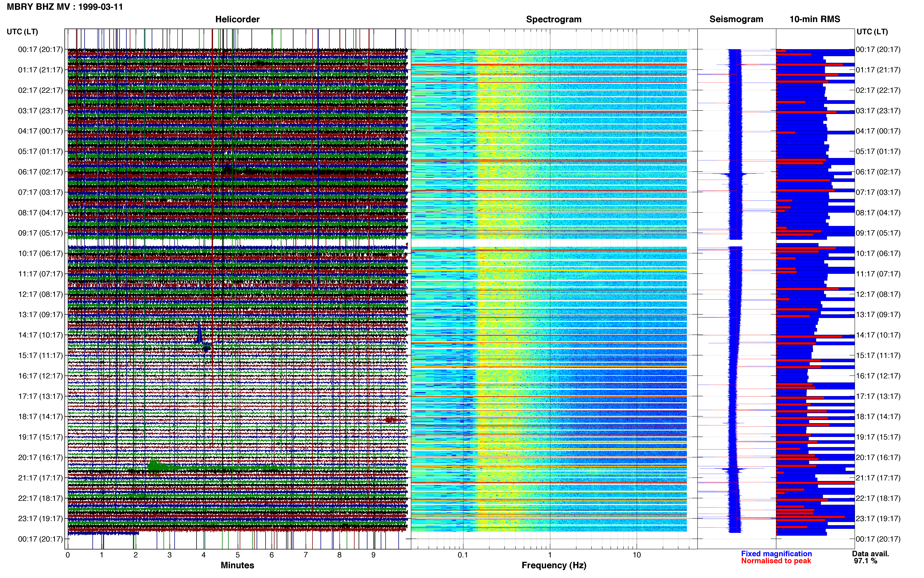The height and width of the screenshot is (578, 924).
Task: Click left time label '03:17 (23:17)'
Action: pyautogui.click(x=41, y=111)
